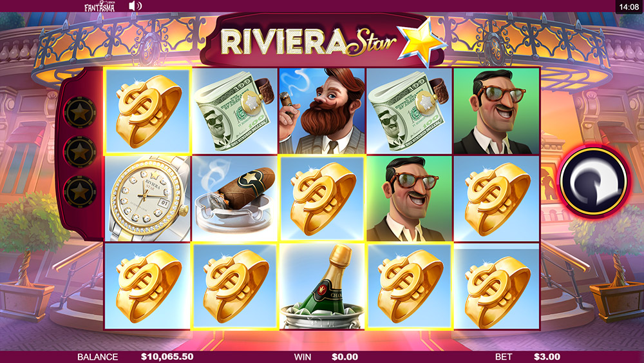Click the cigar in ashtray symbol
The image size is (644, 363).
coord(234,198)
